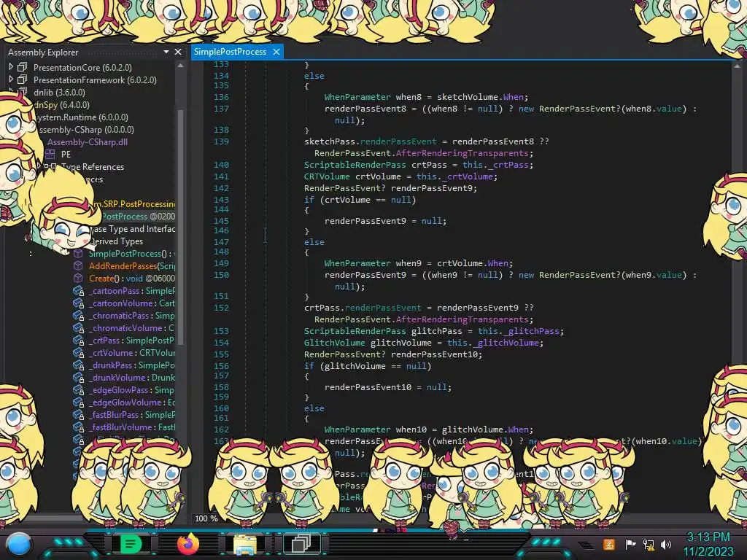
Task: Click the _crtVolume field icon
Action: point(78,352)
